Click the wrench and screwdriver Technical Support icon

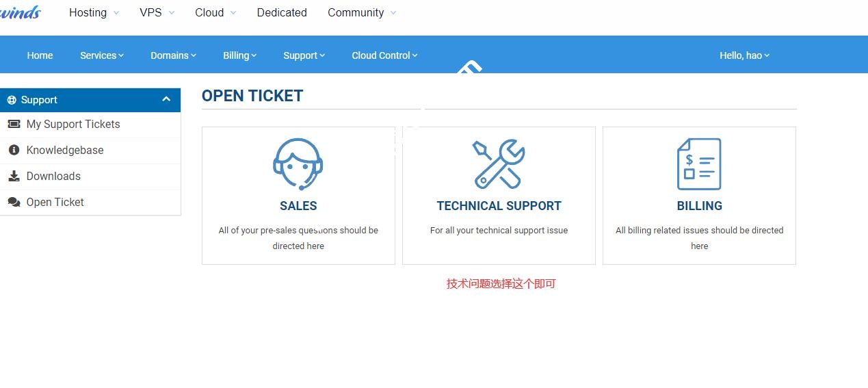[499, 164]
